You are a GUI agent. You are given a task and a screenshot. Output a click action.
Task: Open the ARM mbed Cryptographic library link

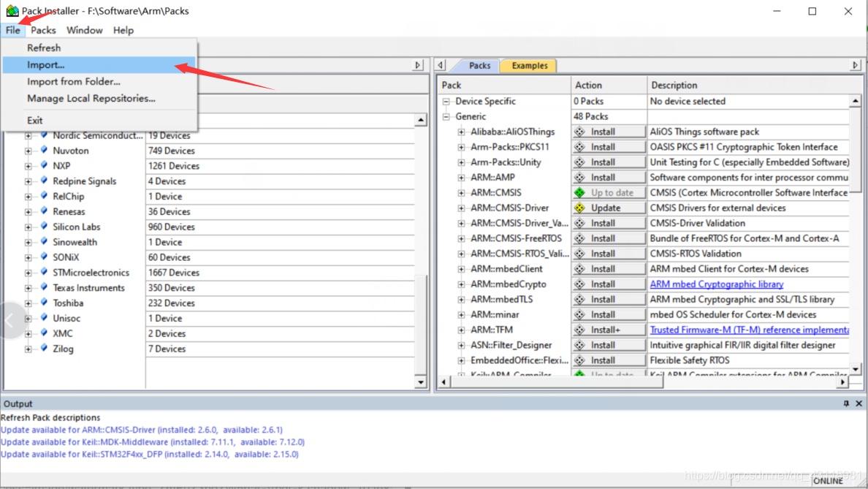pyautogui.click(x=716, y=284)
